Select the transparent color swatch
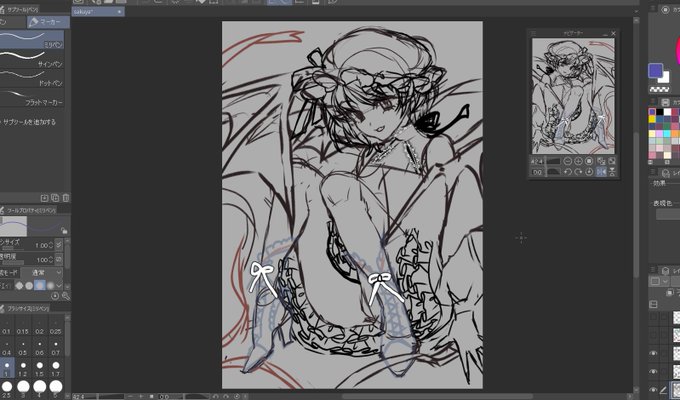The image size is (680, 400). pos(659,89)
